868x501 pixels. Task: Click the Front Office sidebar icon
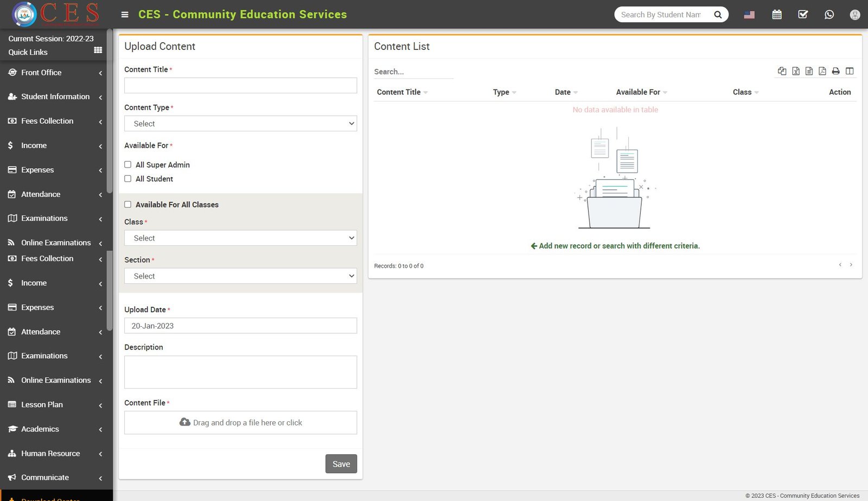coord(12,72)
